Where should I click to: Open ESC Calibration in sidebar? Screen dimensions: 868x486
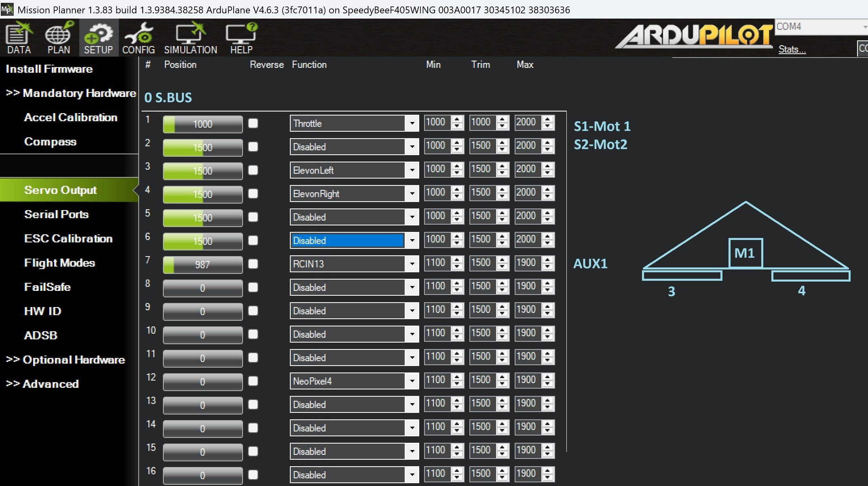point(68,238)
